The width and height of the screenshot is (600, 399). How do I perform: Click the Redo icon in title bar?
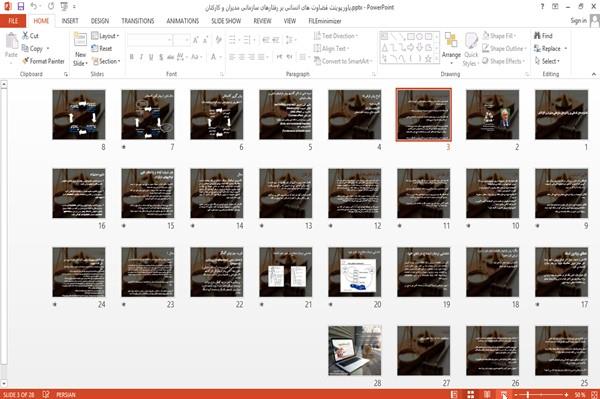[51, 7]
